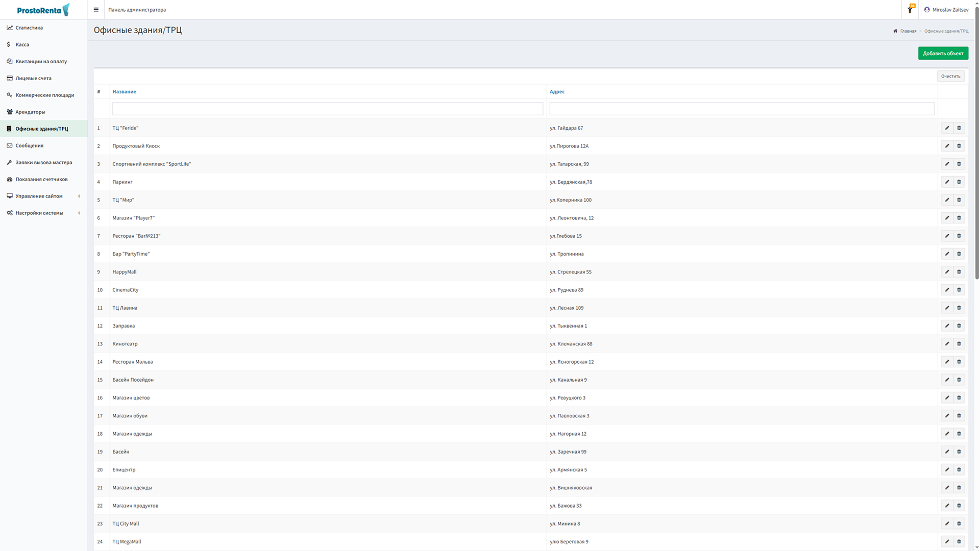Edit the Ресторан Мальва record
The width and height of the screenshot is (980, 551).
click(947, 362)
